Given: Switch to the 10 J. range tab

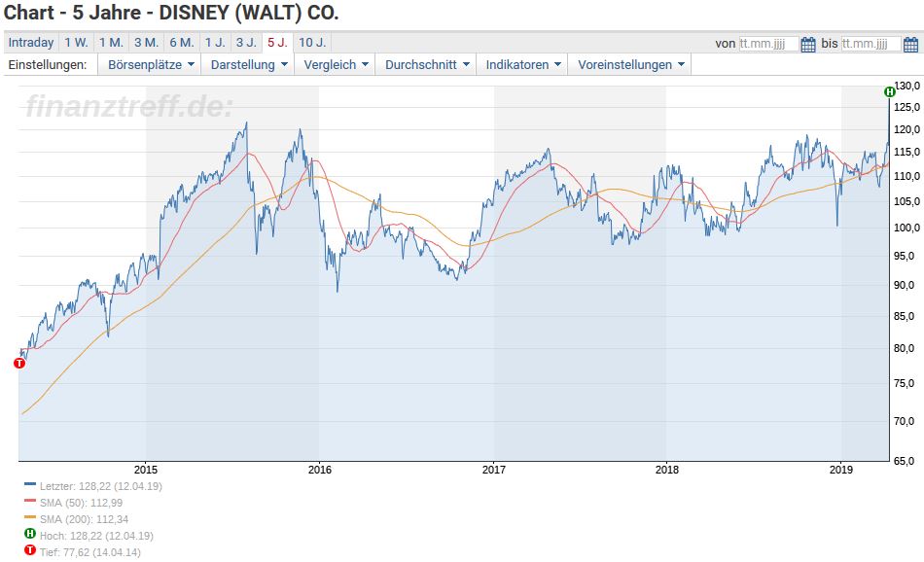Looking at the screenshot, I should click(x=312, y=43).
